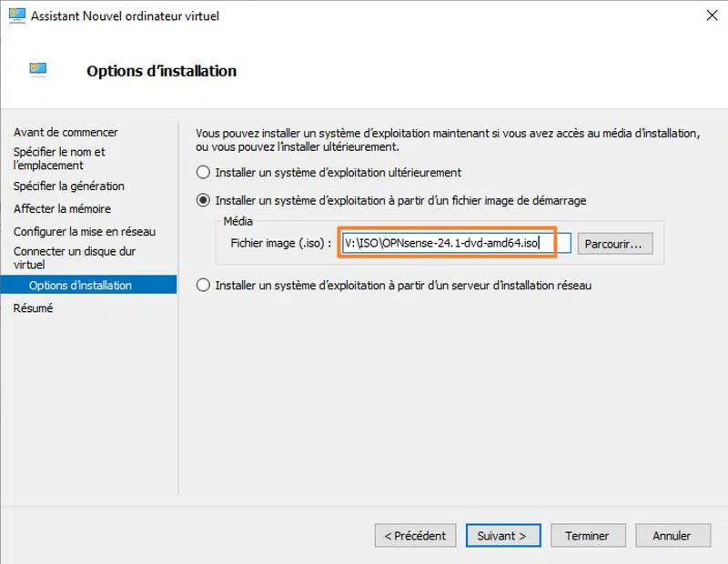Select install from boot image file option
The height and width of the screenshot is (564, 728).
coord(204,200)
